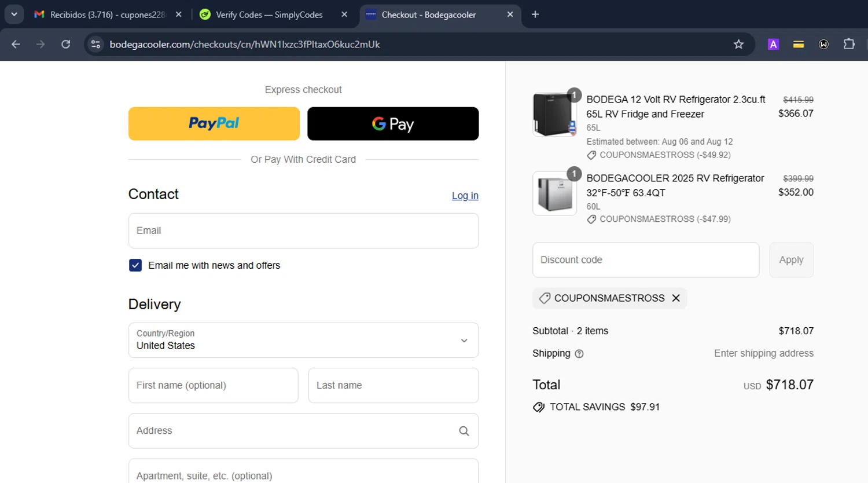Click the Total Savings tag icon
This screenshot has height=483, width=868.
click(x=539, y=407)
